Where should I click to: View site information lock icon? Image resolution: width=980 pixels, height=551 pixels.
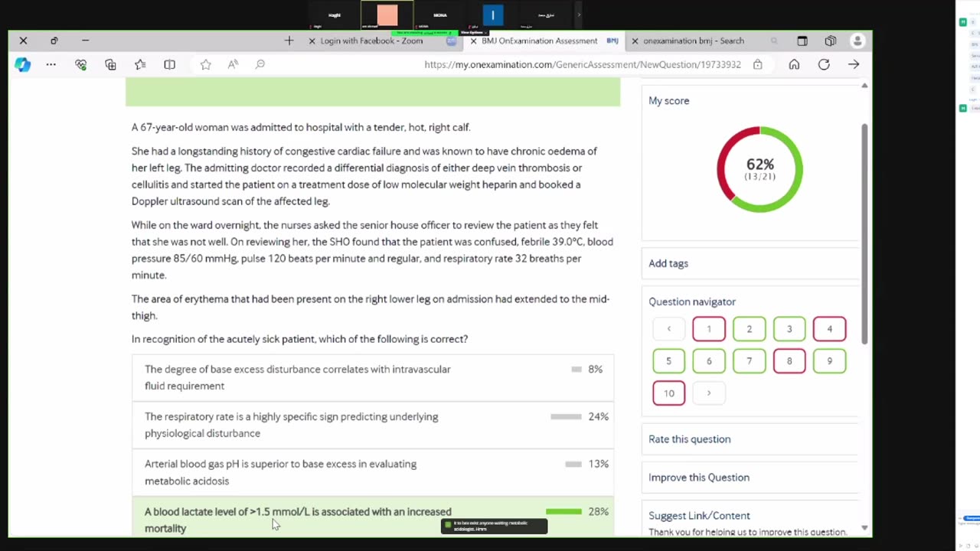757,64
